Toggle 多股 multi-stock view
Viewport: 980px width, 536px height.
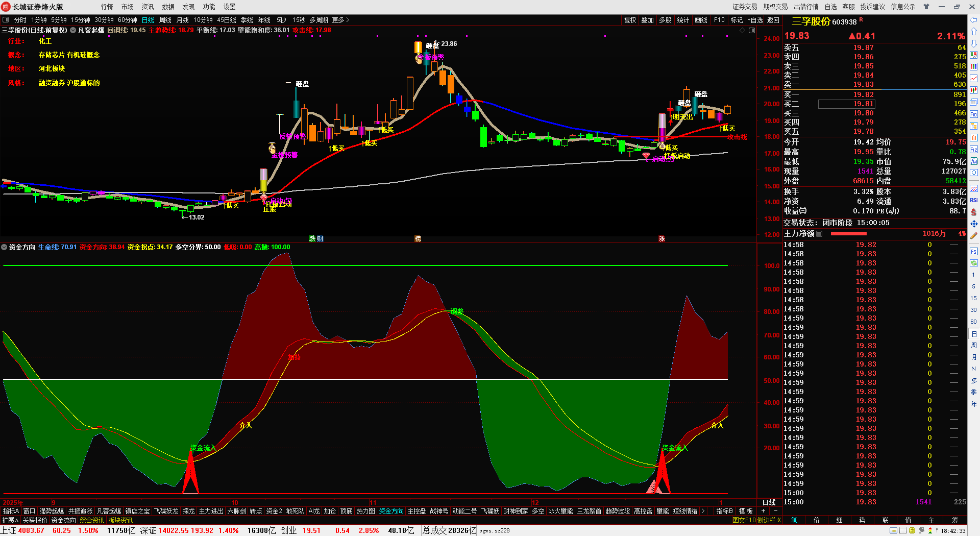(665, 20)
